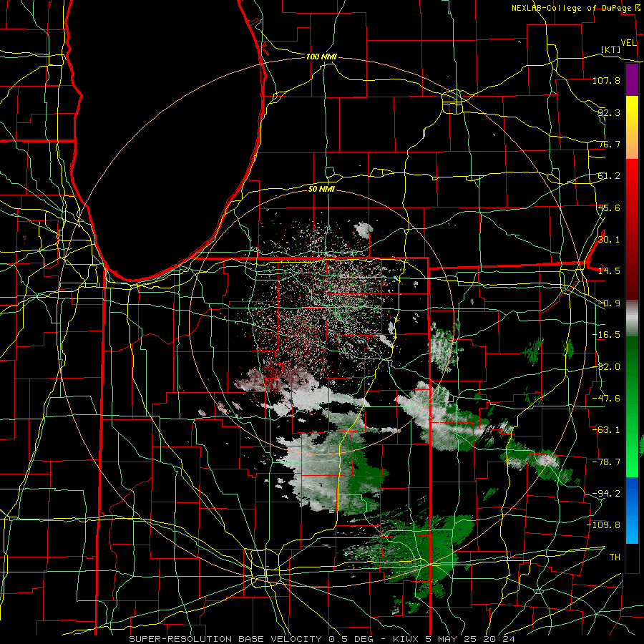The image size is (644, 644).
Task: Select the VEL legend title
Action: click(628, 43)
